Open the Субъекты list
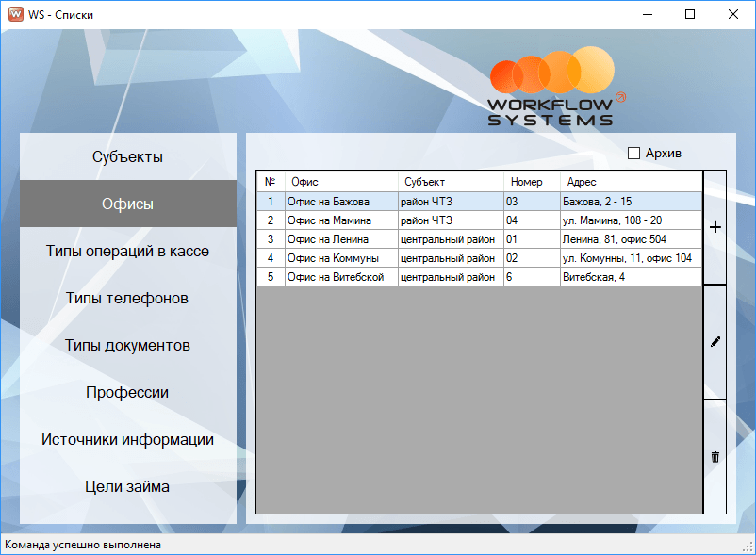This screenshot has width=756, height=555. pyautogui.click(x=128, y=156)
